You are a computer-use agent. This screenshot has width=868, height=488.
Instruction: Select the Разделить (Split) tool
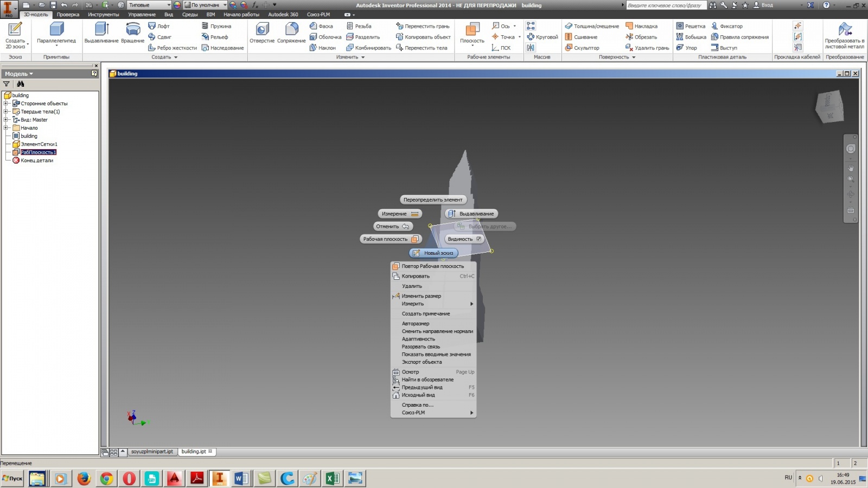363,37
